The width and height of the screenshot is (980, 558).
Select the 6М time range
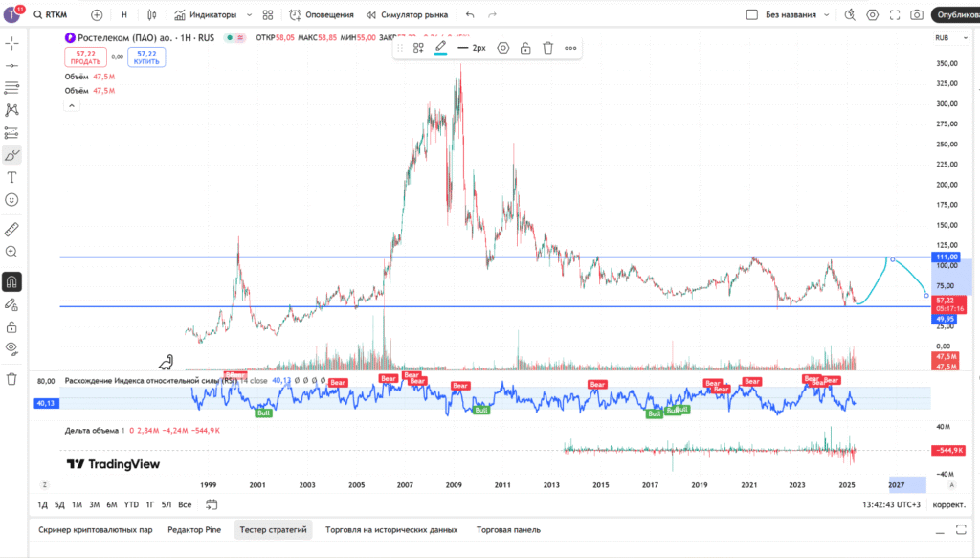coord(112,505)
